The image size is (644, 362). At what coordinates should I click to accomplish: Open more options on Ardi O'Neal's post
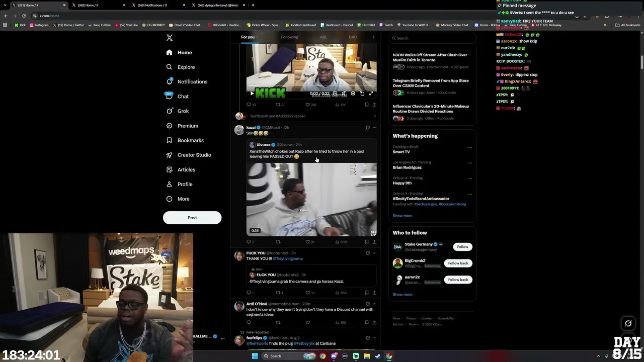click(374, 304)
